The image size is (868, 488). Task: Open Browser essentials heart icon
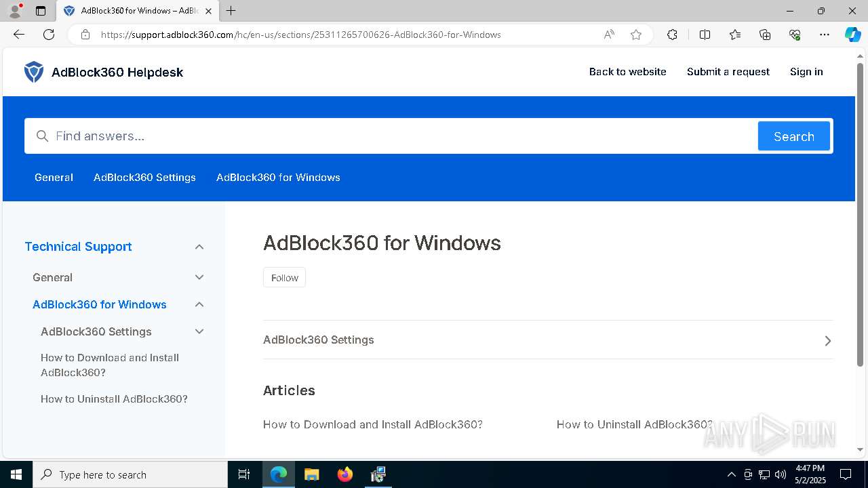[x=795, y=35]
